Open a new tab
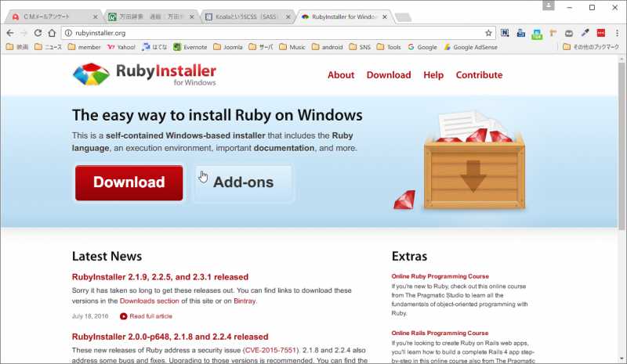The height and width of the screenshot is (364, 627). [403, 17]
